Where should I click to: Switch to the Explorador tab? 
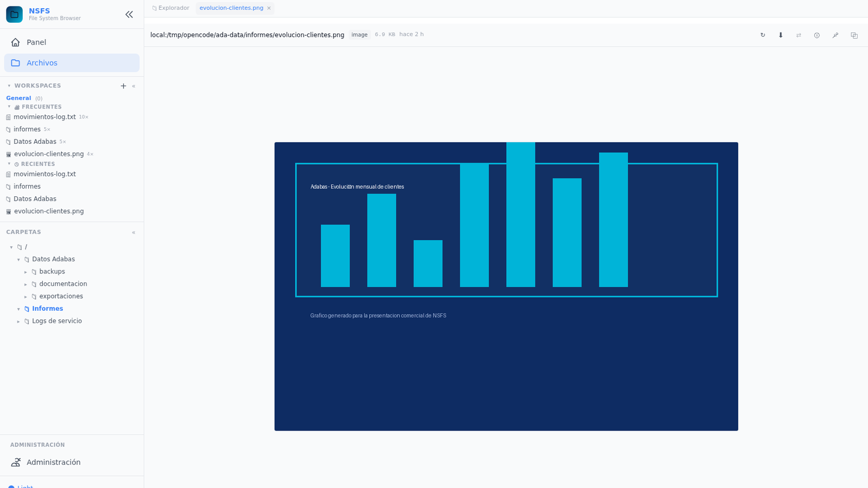pyautogui.click(x=171, y=8)
